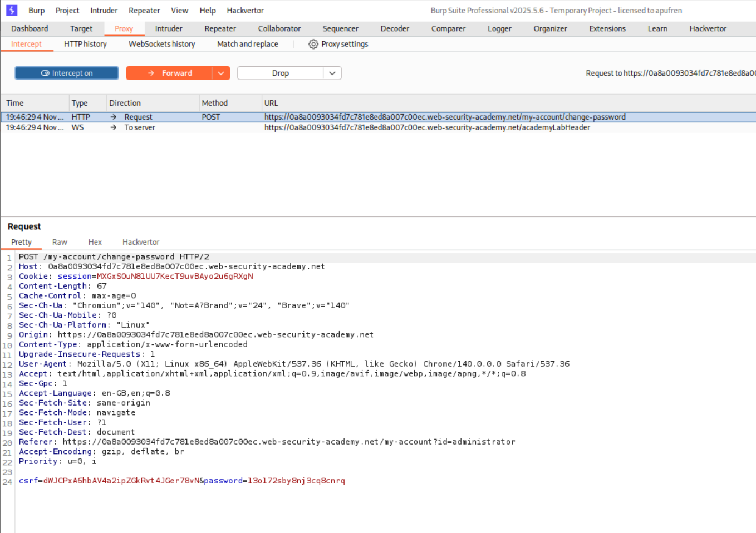756x533 pixels.
Task: Sort intercept table by URL column
Action: coord(271,103)
